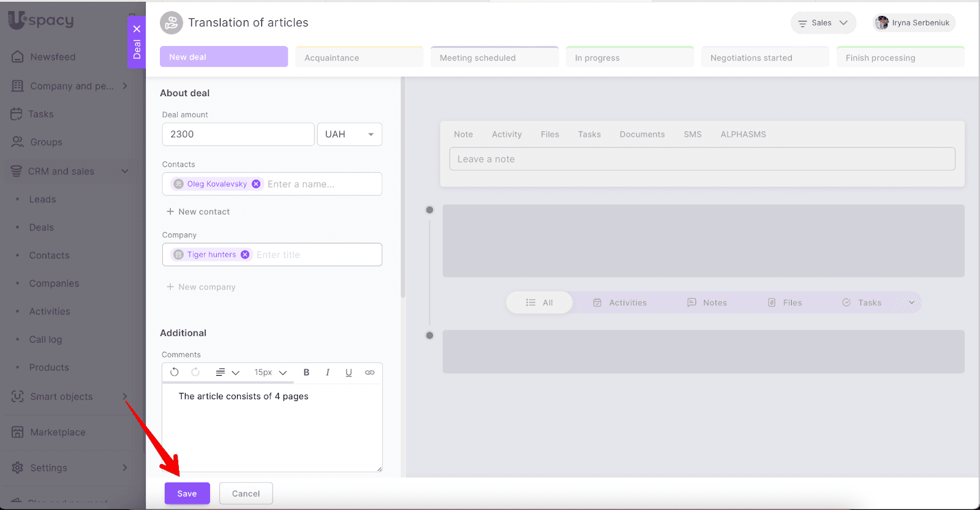Filter the timeline by Activities
The height and width of the screenshot is (510, 980).
click(x=620, y=303)
